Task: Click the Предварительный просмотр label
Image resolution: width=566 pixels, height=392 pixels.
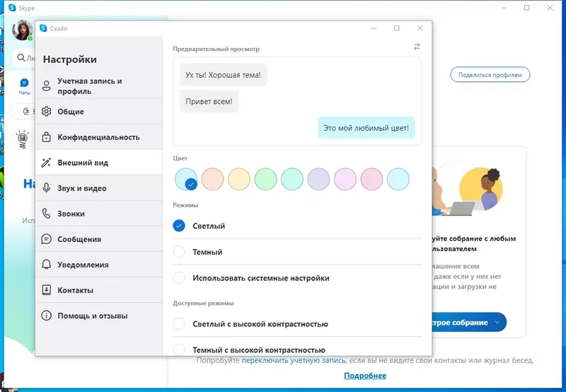Action: (216, 49)
